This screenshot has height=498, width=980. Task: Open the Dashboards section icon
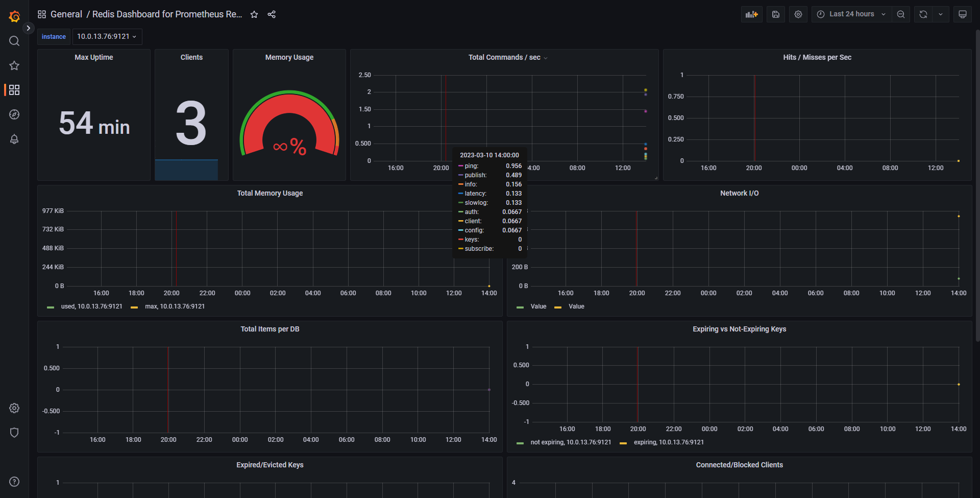(14, 90)
